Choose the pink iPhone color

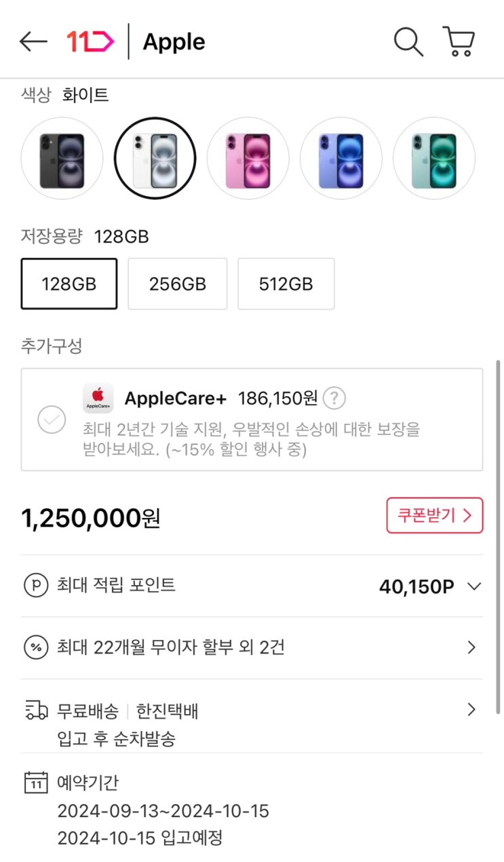(x=248, y=158)
